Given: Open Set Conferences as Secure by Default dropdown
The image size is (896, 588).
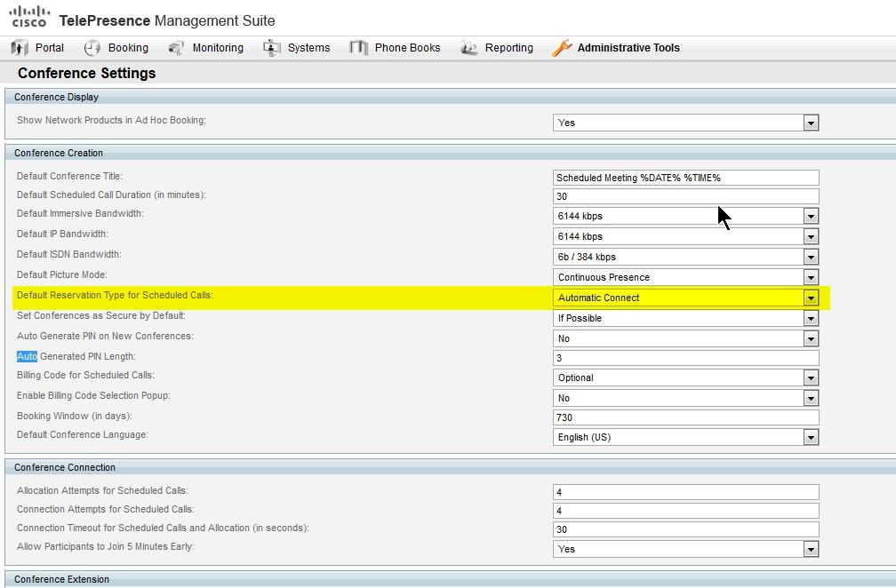Looking at the screenshot, I should pos(685,318).
